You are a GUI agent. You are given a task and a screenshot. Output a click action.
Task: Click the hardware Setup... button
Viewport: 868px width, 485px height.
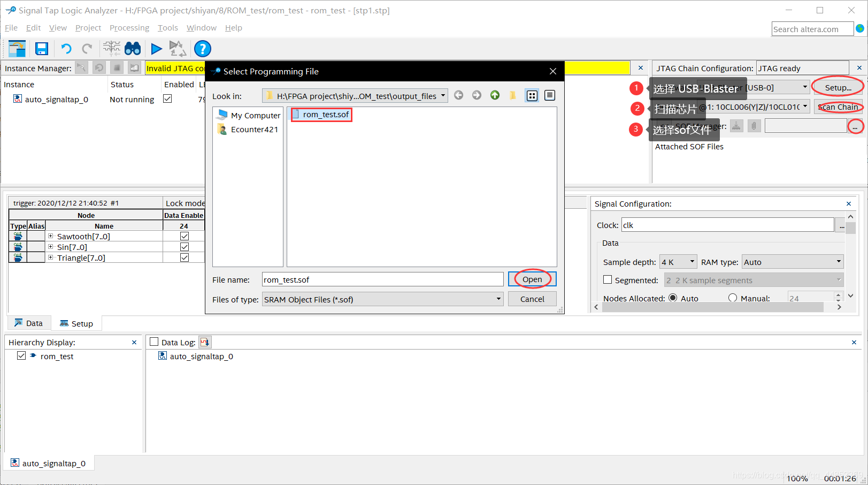click(838, 87)
